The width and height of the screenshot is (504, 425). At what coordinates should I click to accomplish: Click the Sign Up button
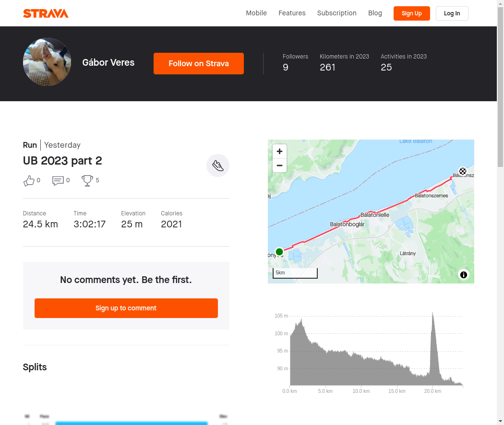coord(411,13)
